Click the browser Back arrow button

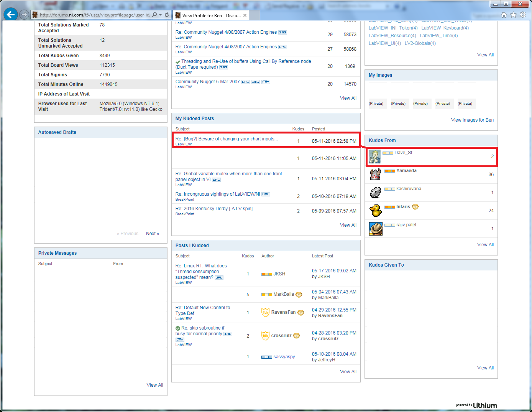[11, 15]
